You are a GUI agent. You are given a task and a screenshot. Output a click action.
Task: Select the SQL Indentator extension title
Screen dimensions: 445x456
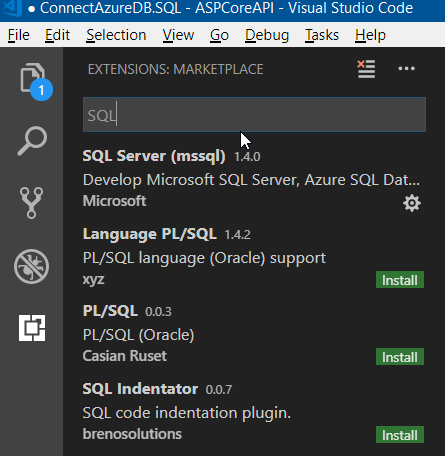pos(140,389)
